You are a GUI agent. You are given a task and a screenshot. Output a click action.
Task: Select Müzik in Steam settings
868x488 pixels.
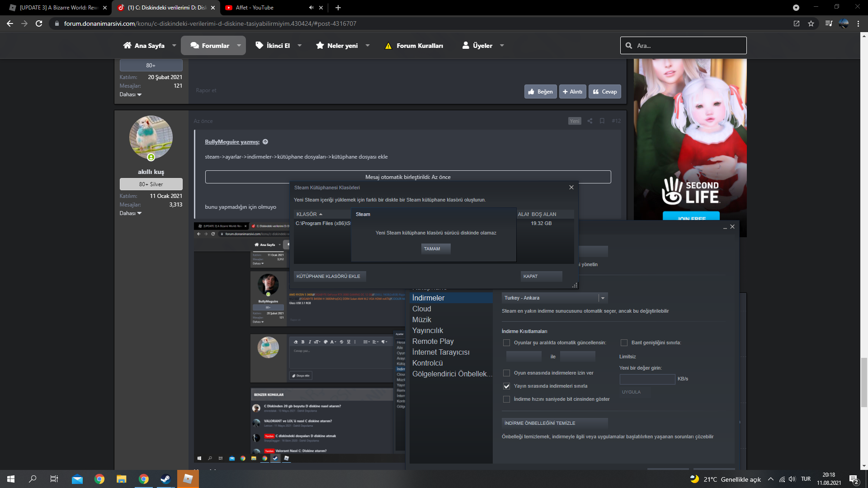[x=451, y=320]
